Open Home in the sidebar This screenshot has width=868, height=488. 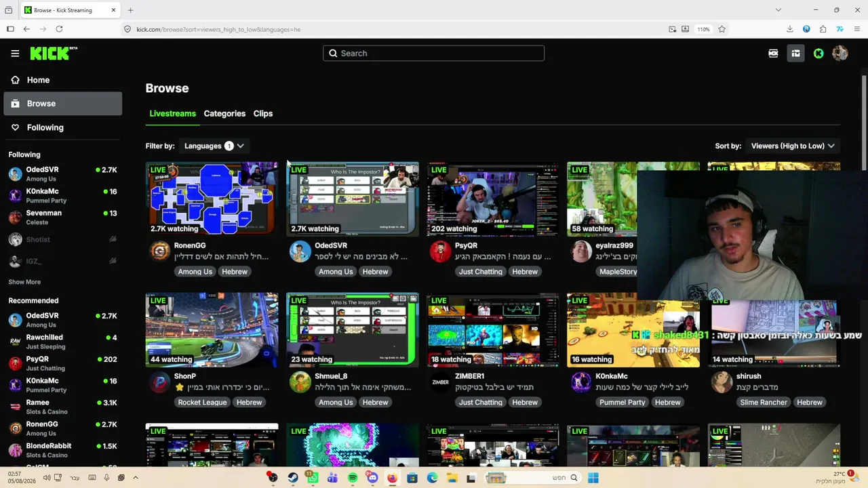(x=63, y=80)
